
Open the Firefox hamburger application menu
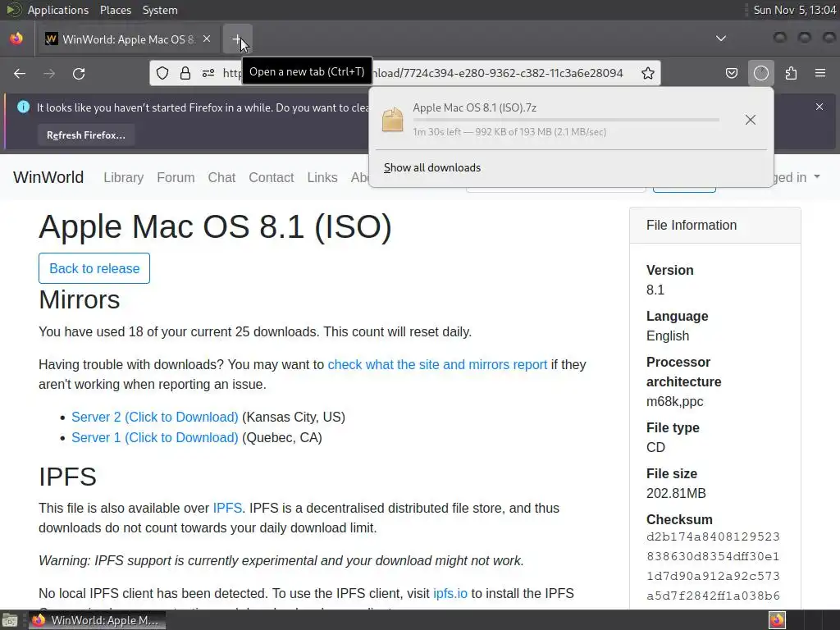point(820,73)
